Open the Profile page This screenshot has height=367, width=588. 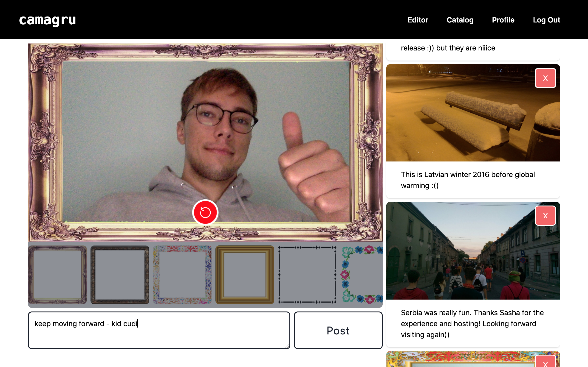[x=503, y=20]
